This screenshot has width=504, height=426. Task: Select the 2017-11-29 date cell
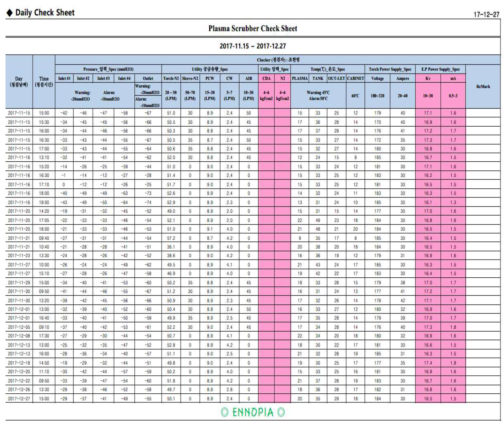click(19, 282)
